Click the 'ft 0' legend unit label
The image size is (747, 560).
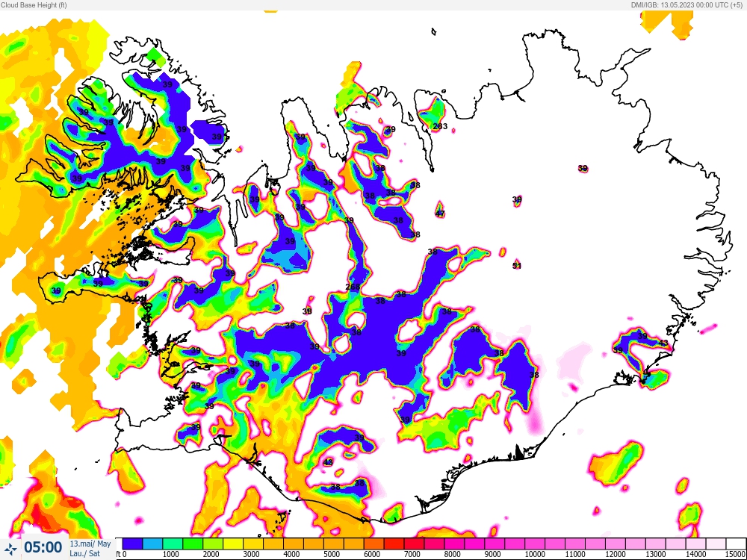122,554
